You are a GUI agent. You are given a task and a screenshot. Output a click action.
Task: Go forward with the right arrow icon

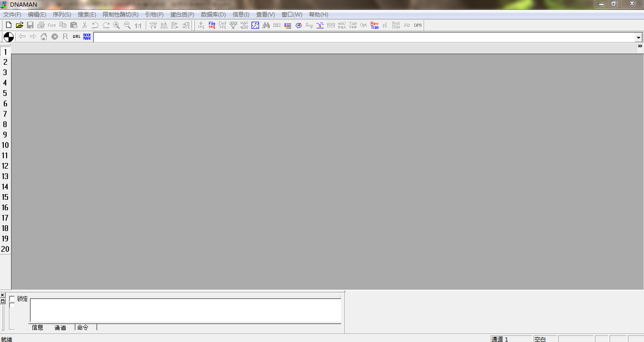click(33, 36)
